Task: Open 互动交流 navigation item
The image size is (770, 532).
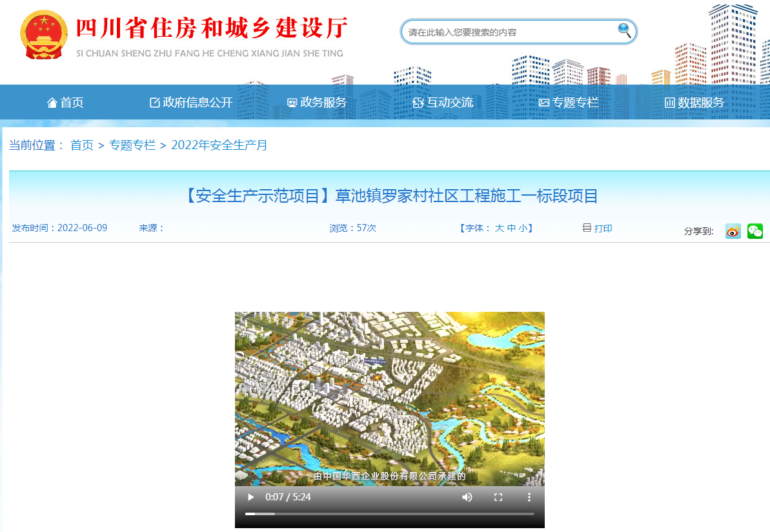Action: [443, 103]
